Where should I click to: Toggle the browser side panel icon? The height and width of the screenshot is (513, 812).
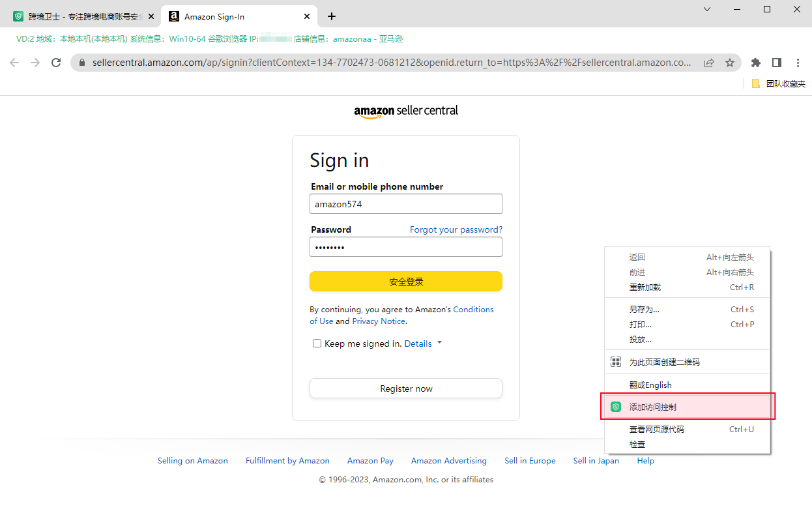(x=777, y=63)
